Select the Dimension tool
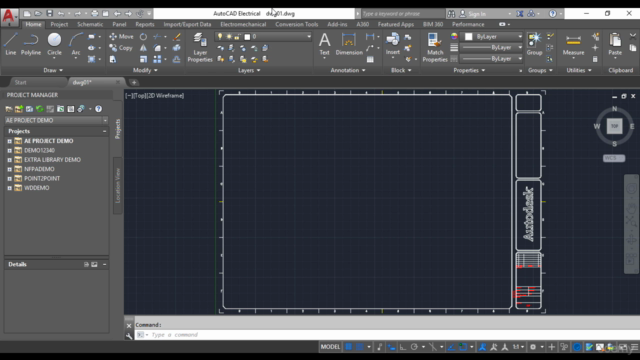640x360 pixels. (349, 44)
